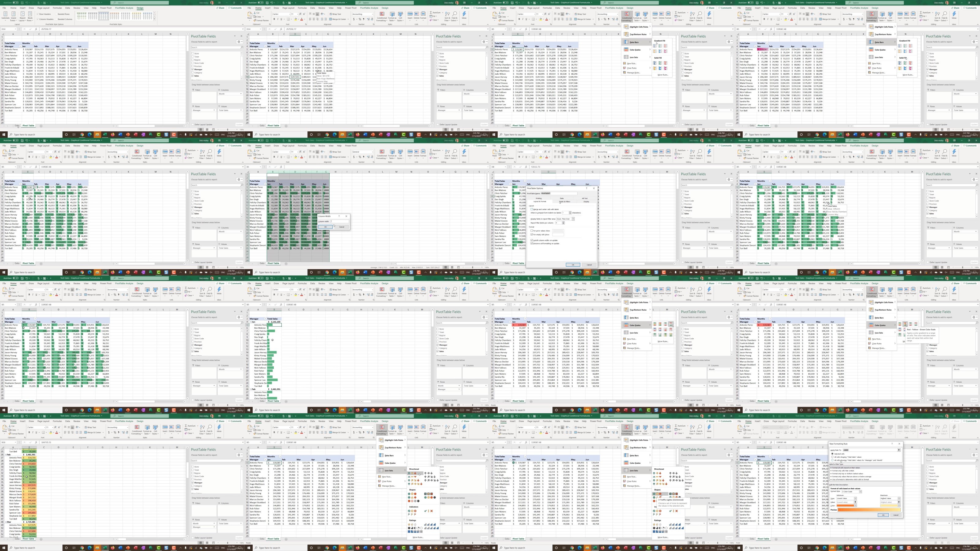Toggle Autofit column widths on update

[544, 240]
